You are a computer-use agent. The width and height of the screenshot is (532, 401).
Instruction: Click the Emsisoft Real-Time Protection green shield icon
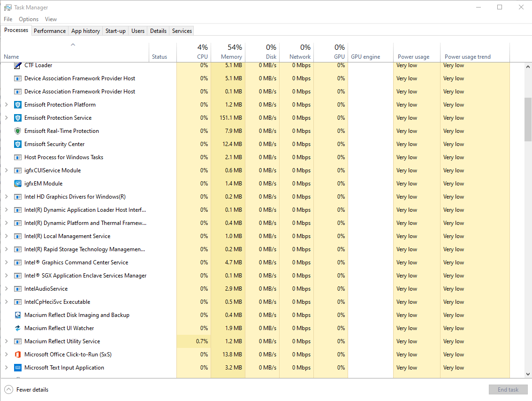point(18,131)
